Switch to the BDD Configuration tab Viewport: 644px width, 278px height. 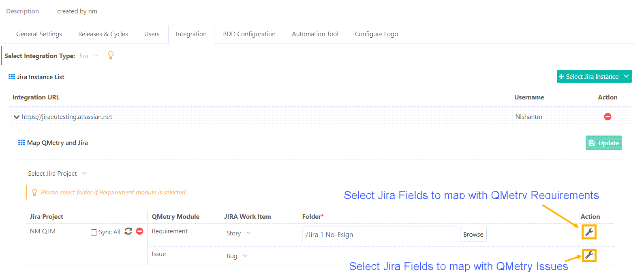[249, 34]
